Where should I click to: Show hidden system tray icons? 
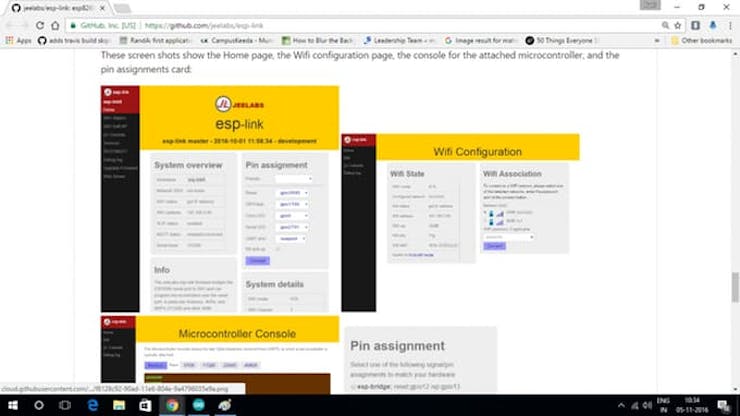[621, 406]
